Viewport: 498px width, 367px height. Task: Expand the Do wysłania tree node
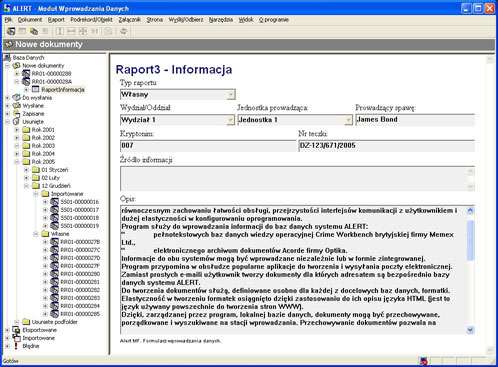(7, 98)
